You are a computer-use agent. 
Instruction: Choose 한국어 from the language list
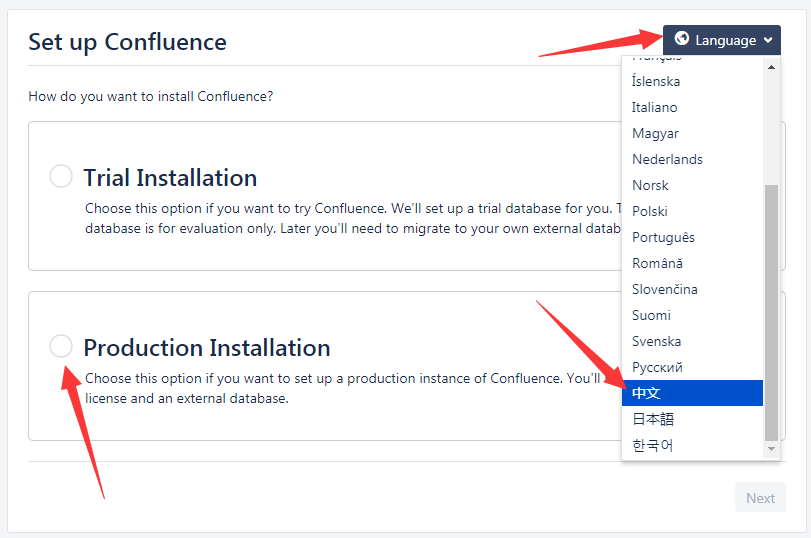pos(692,445)
